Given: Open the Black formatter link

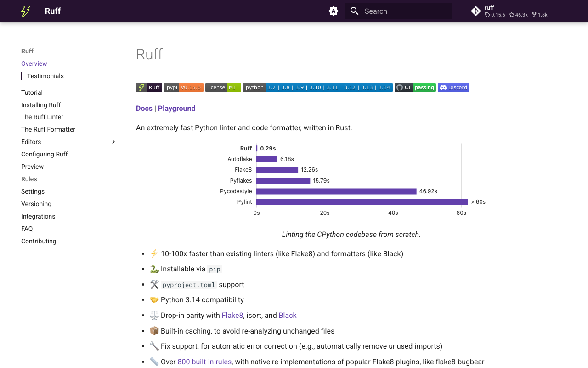Looking at the screenshot, I should click(287, 316).
